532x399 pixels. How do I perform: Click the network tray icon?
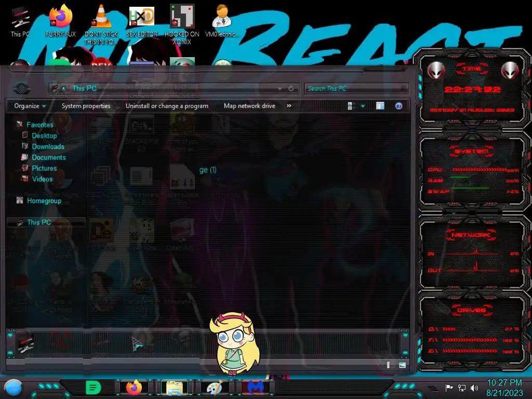click(462, 388)
